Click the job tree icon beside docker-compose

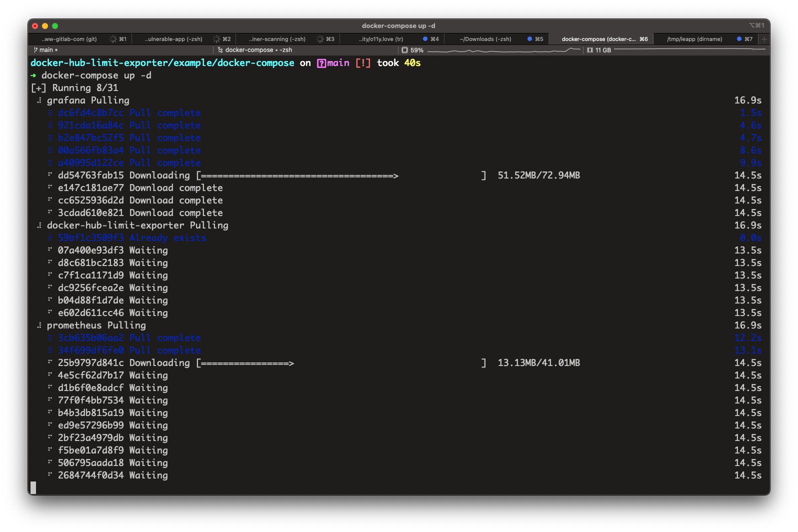tap(220, 50)
